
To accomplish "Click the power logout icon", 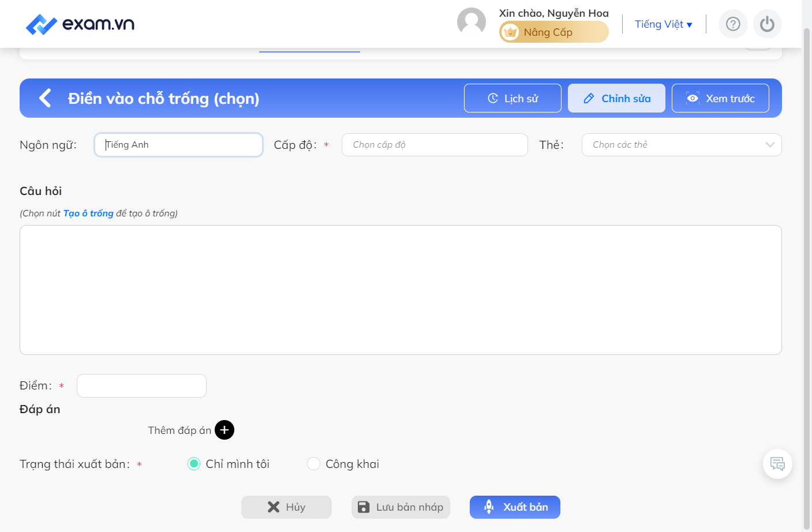I will (x=767, y=24).
